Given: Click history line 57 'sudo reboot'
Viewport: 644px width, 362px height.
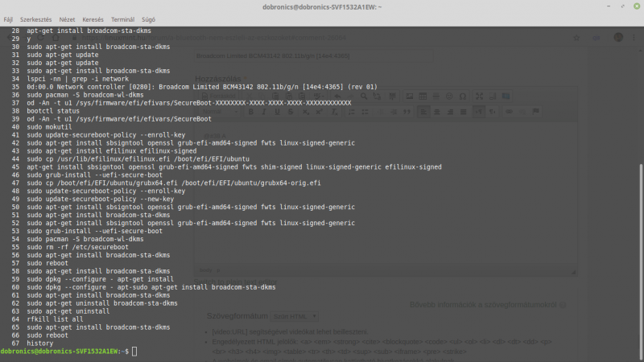Looking at the screenshot, I should pos(47,263).
